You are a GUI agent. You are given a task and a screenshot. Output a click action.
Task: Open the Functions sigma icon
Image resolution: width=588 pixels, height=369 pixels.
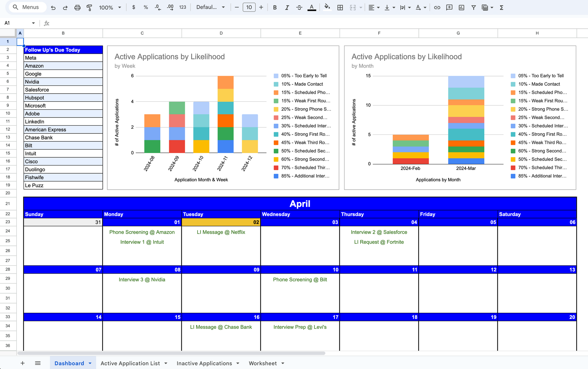501,8
